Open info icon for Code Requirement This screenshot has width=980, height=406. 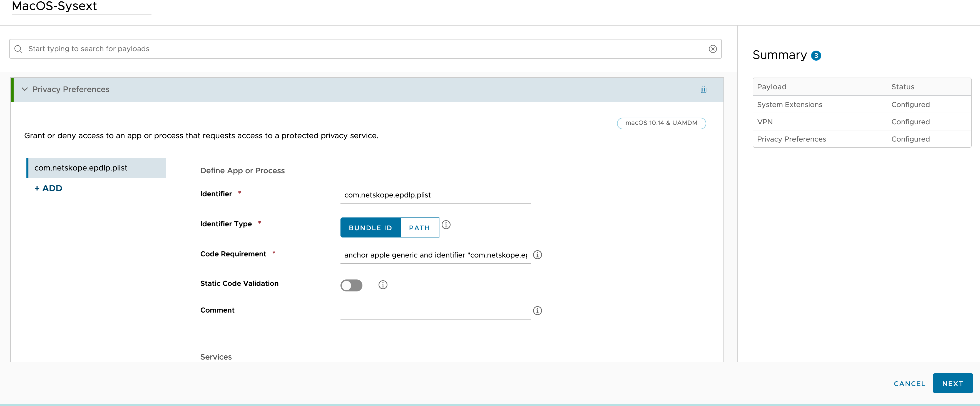(537, 255)
